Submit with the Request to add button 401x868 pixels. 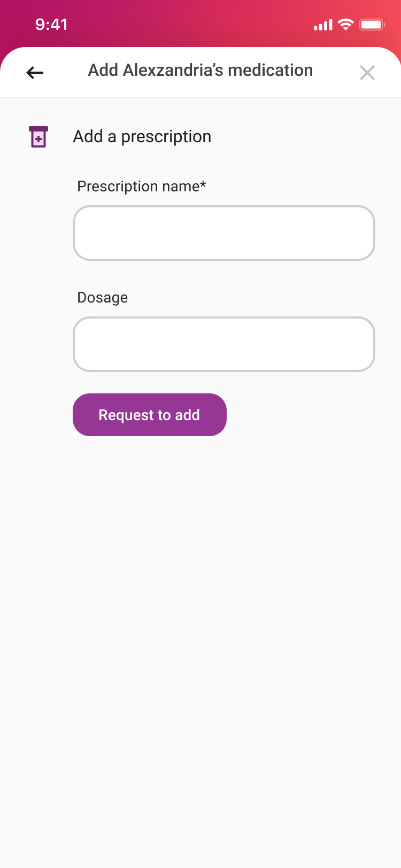150,415
